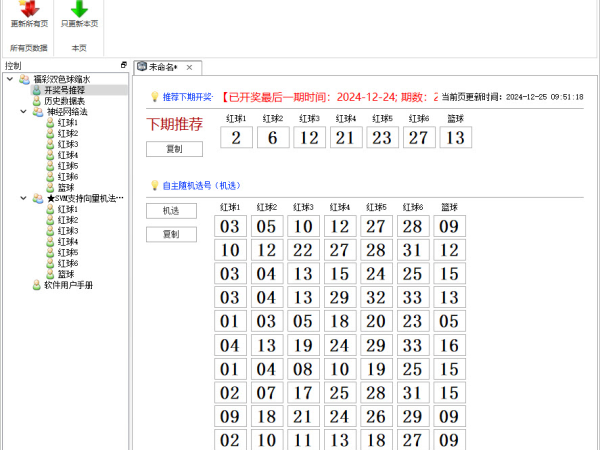The image size is (600, 450).
Task: Click the lightbulb icon beside 推荐下期开奖
Action: (x=155, y=96)
